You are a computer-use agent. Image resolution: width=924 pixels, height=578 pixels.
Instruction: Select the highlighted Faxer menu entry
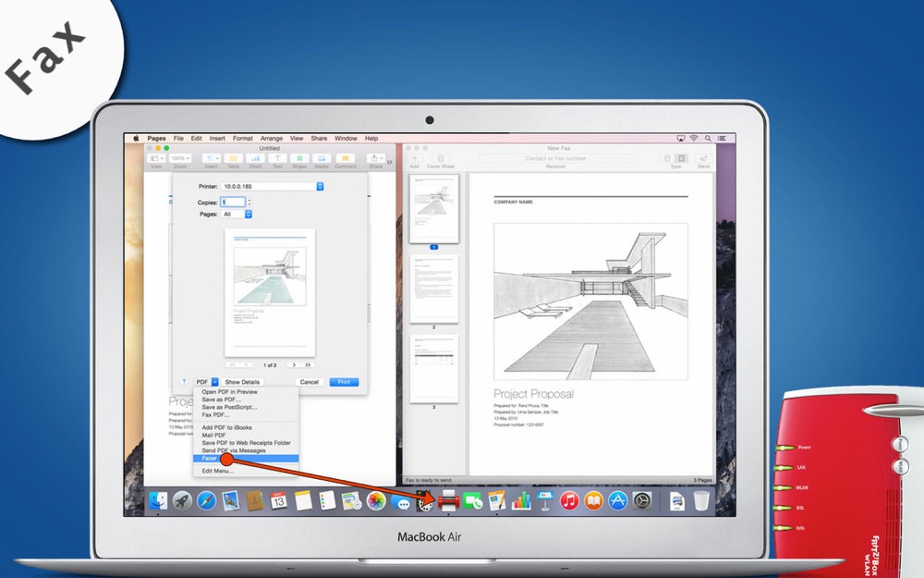246,459
